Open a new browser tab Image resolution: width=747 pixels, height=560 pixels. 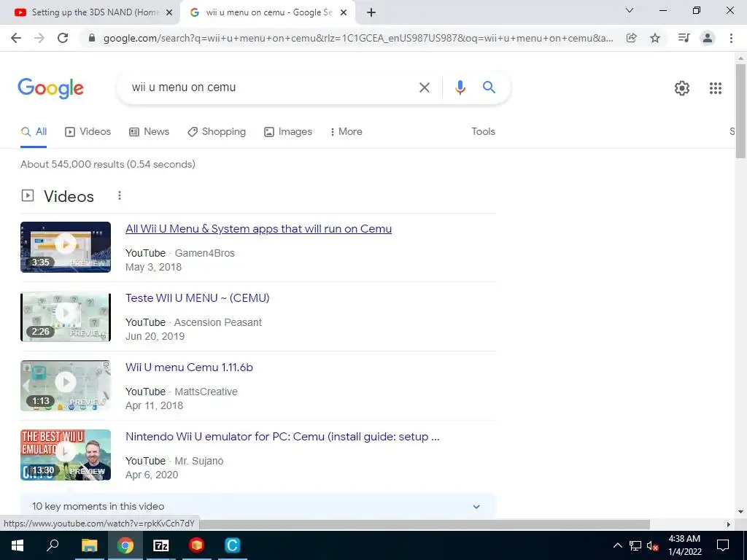coord(371,12)
